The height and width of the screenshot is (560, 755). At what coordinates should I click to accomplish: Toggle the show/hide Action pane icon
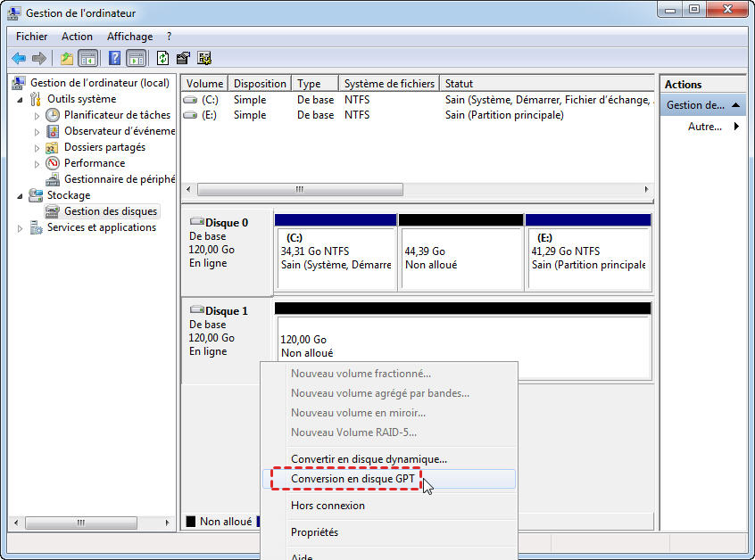click(x=137, y=59)
